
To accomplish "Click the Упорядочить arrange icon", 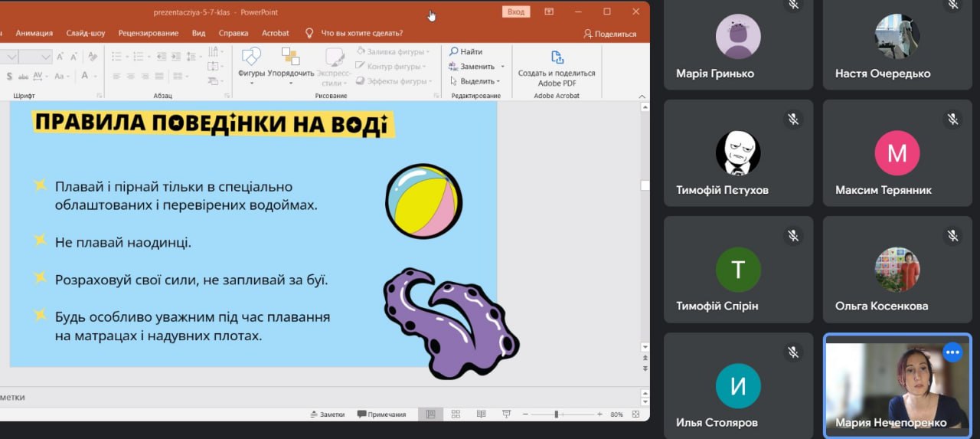I will pyautogui.click(x=291, y=58).
